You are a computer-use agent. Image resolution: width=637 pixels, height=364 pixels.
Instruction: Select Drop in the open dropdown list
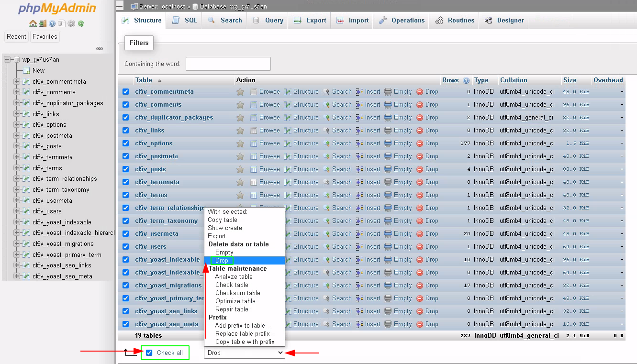pos(245,260)
